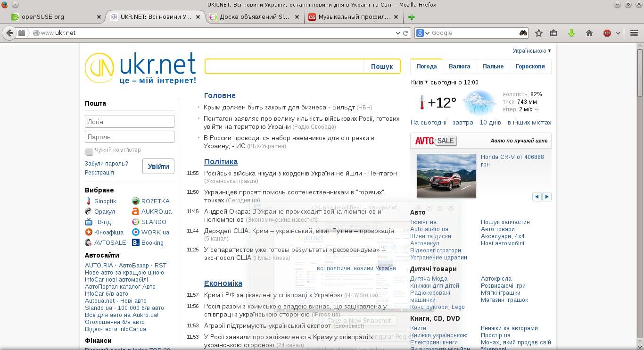Open the 10 днів weather forecast link

click(x=490, y=123)
